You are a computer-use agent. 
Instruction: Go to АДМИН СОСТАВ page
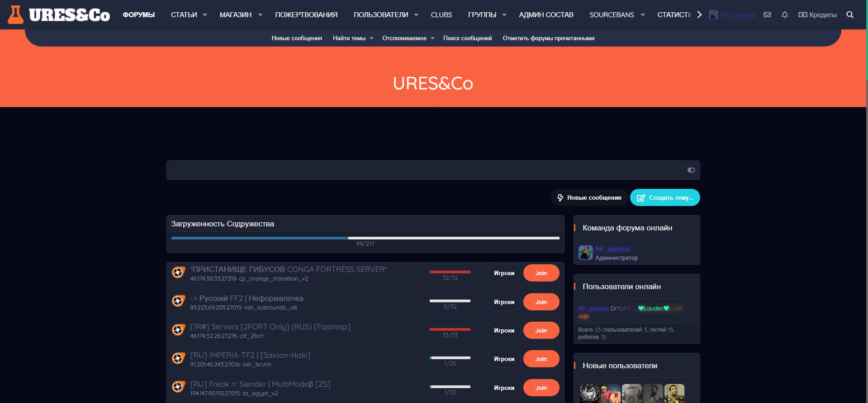[x=546, y=15]
